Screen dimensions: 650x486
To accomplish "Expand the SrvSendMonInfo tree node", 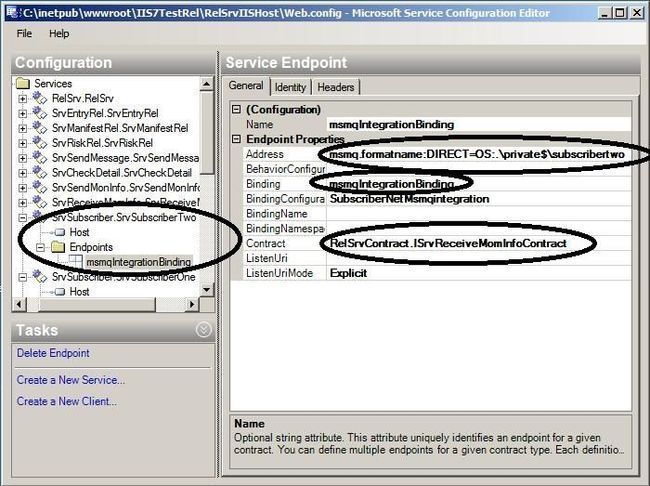I will point(23,188).
